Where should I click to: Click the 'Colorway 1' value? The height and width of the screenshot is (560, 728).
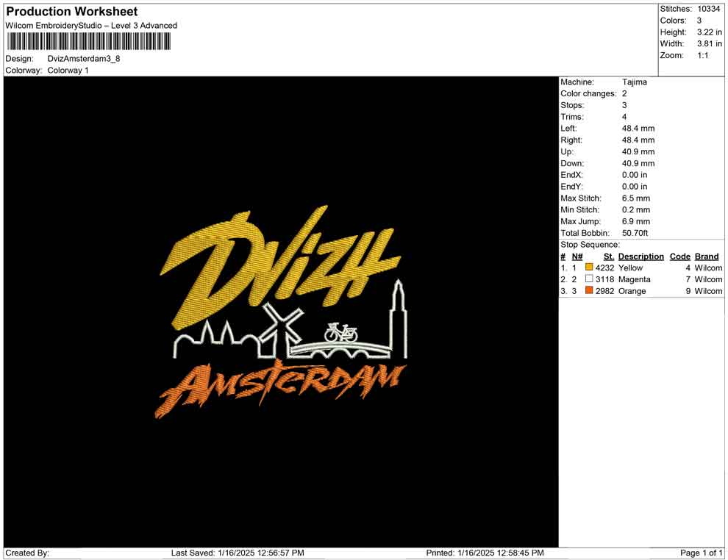tap(68, 71)
